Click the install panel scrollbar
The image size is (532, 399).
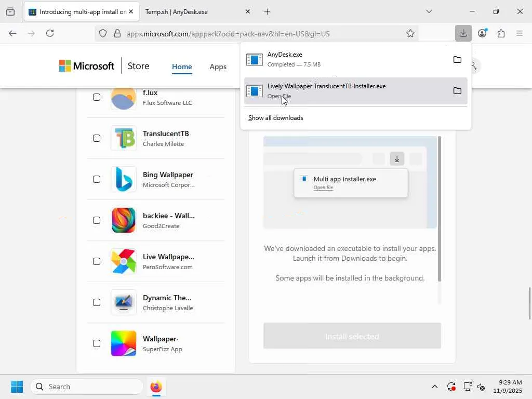pyautogui.click(x=440, y=209)
